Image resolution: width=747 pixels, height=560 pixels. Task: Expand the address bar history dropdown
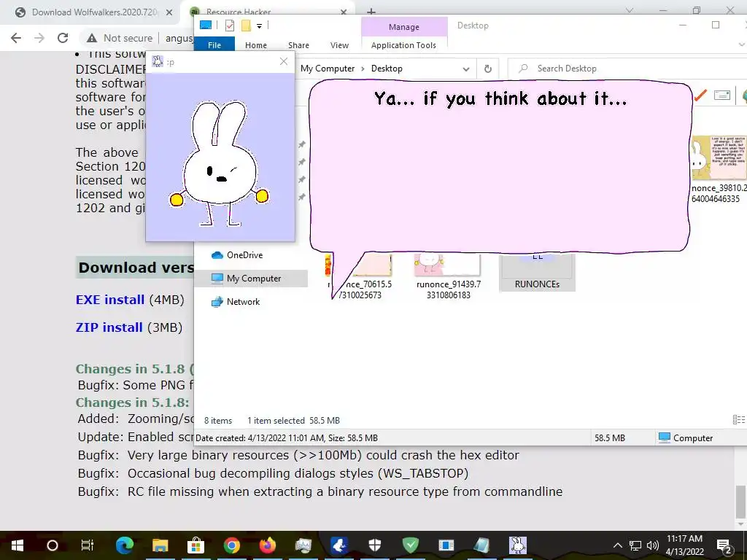point(466,69)
